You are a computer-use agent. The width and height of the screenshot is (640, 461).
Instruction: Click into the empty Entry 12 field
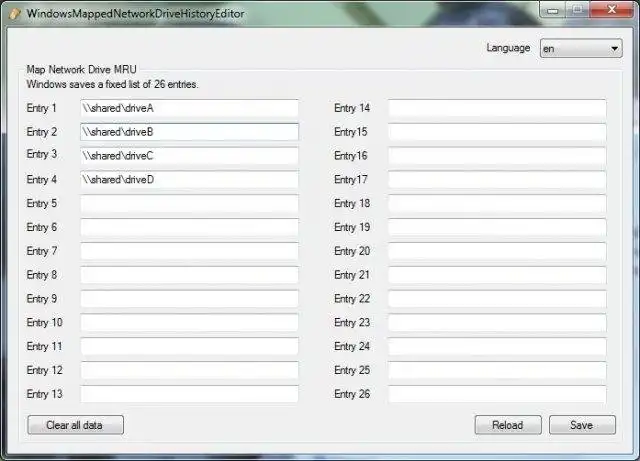tap(189, 370)
